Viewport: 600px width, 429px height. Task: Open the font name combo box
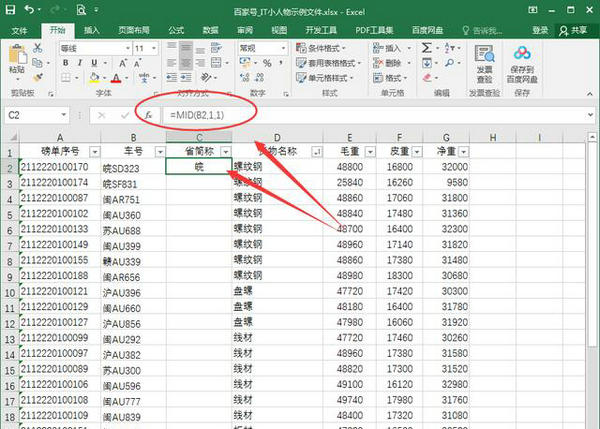point(92,48)
